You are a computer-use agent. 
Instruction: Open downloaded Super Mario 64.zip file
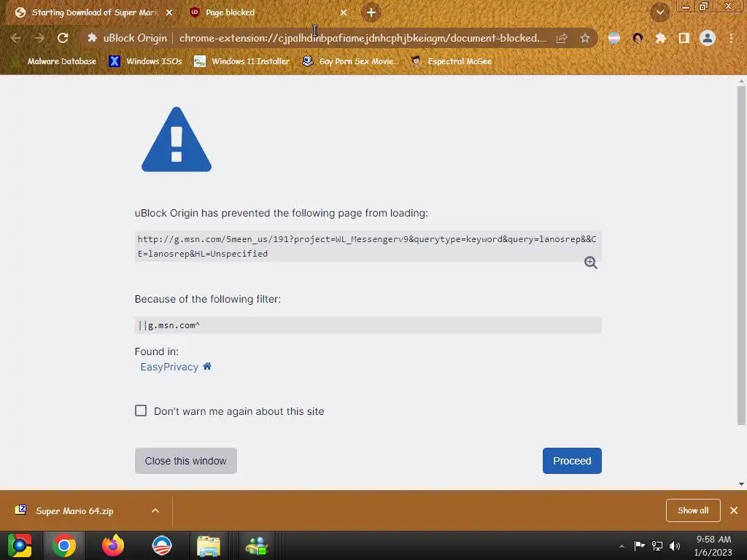pos(74,510)
